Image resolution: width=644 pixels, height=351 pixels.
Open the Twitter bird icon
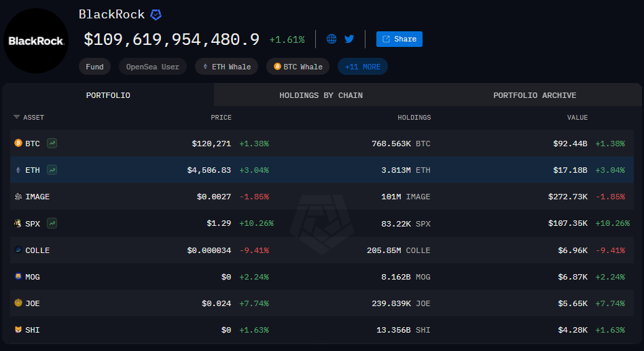point(349,39)
